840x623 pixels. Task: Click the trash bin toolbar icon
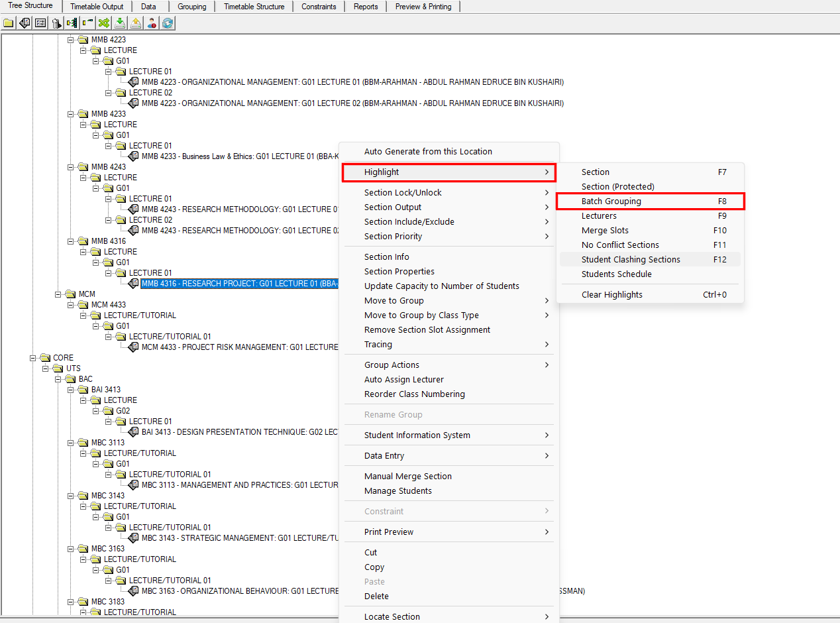pos(56,23)
